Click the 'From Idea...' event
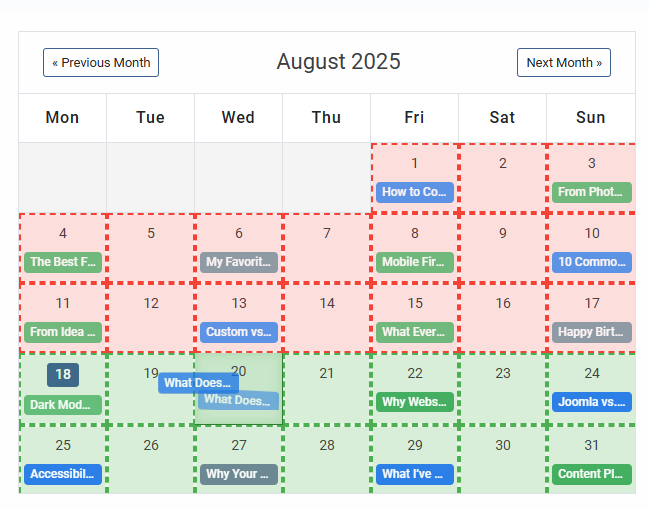Viewport: 649px width, 508px height. pyautogui.click(x=63, y=332)
